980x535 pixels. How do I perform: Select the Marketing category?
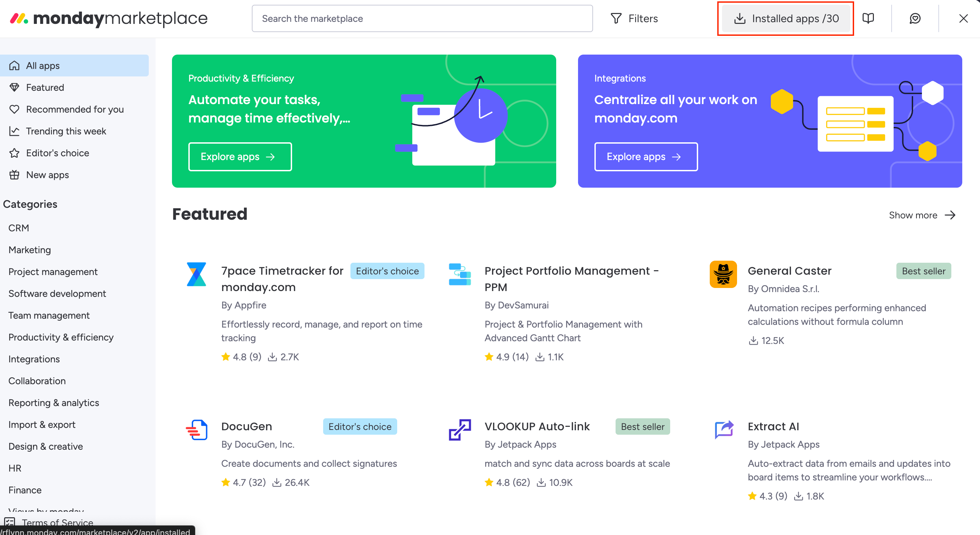tap(30, 250)
